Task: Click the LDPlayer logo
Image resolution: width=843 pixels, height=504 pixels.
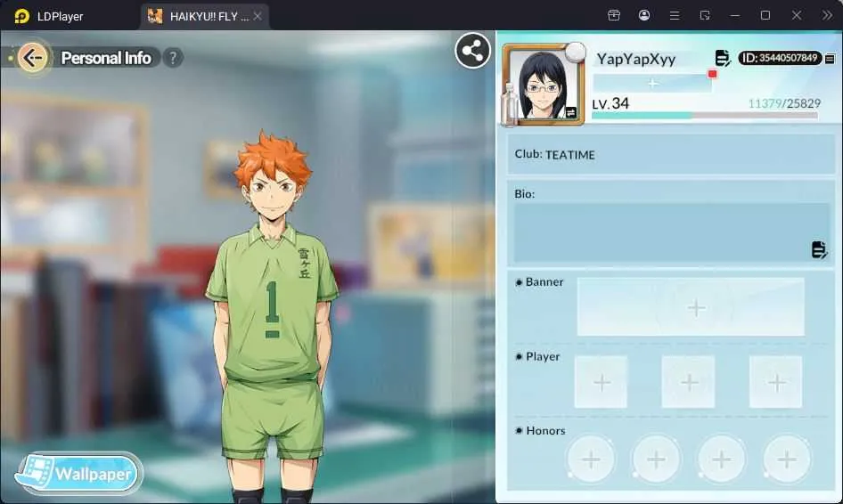Action: (x=21, y=16)
